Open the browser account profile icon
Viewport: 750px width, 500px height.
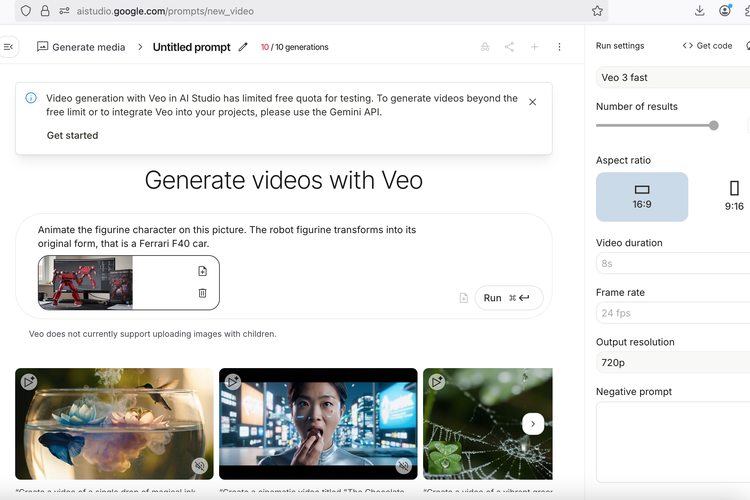[x=725, y=10]
